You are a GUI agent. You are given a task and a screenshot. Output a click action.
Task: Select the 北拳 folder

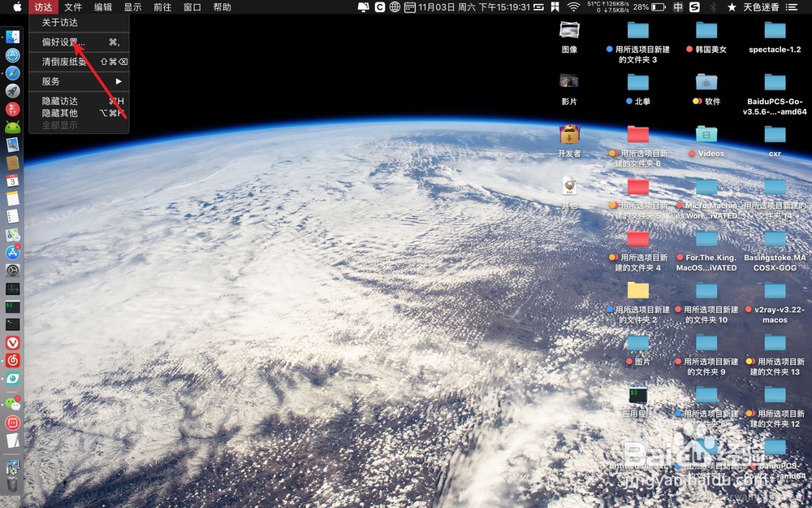click(638, 89)
